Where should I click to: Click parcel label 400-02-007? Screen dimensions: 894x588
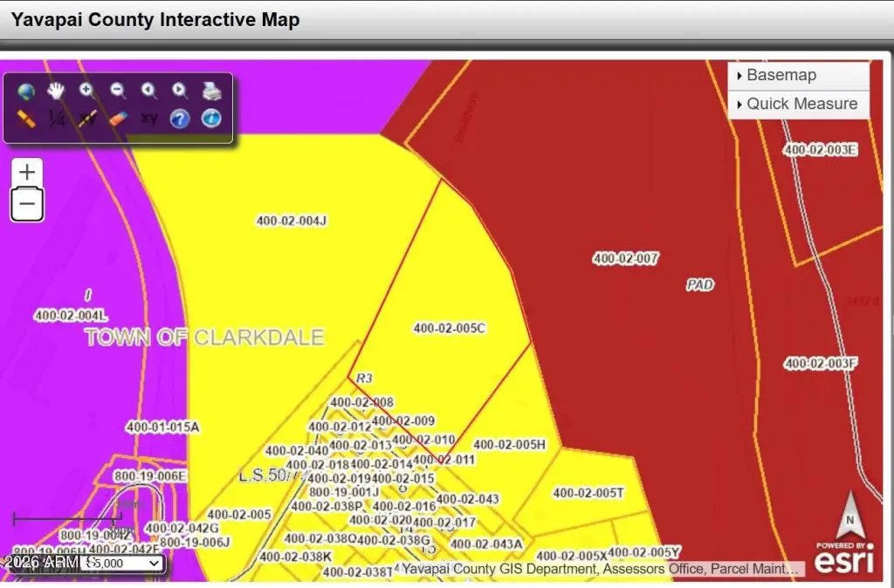[x=625, y=259]
